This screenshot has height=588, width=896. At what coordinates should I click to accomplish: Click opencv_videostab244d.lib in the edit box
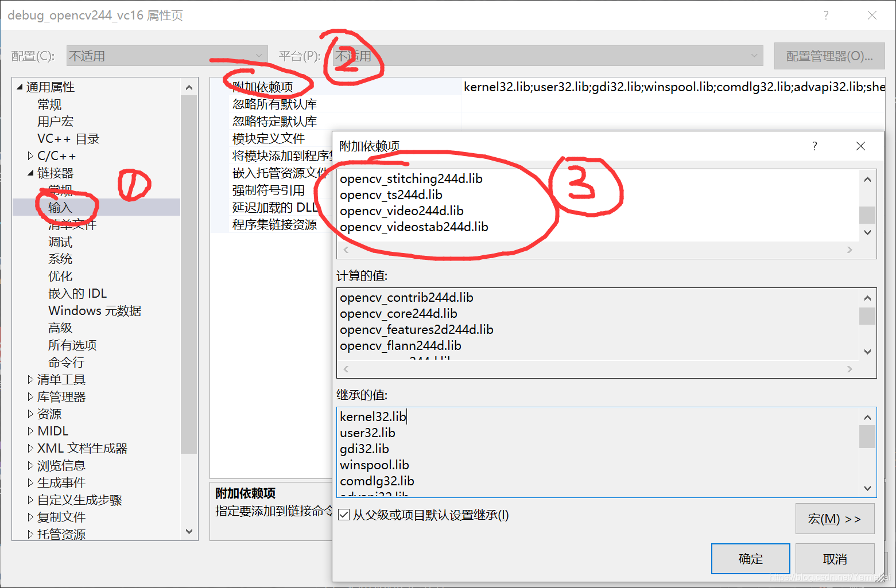(414, 227)
